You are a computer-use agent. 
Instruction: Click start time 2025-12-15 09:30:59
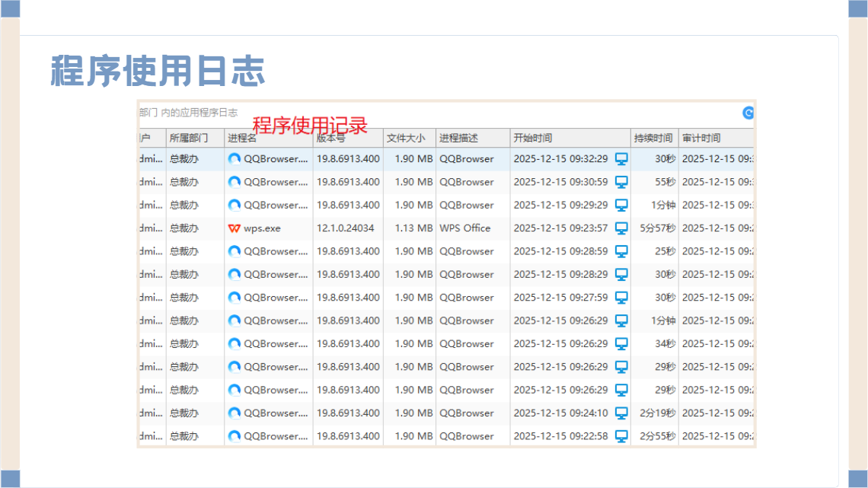pyautogui.click(x=560, y=182)
